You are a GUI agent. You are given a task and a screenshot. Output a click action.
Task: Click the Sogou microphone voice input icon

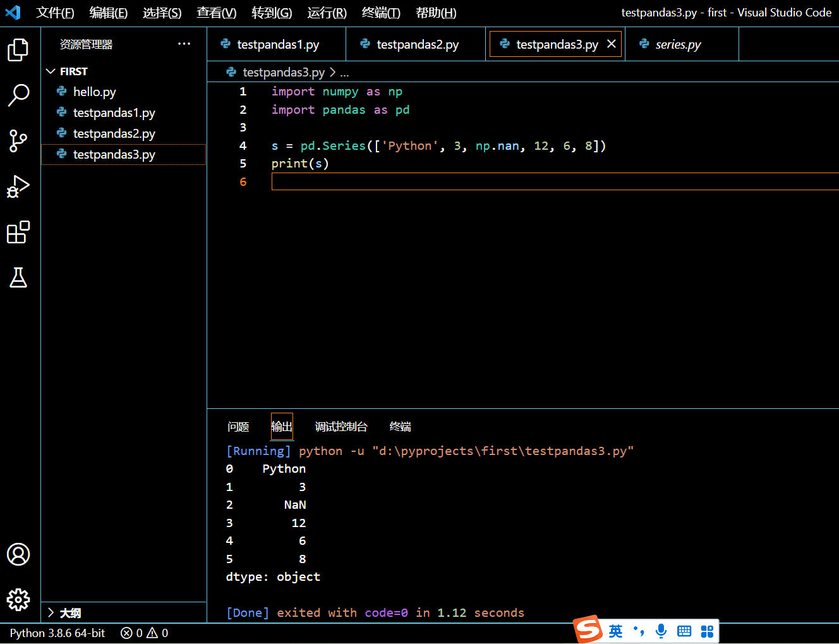point(661,631)
